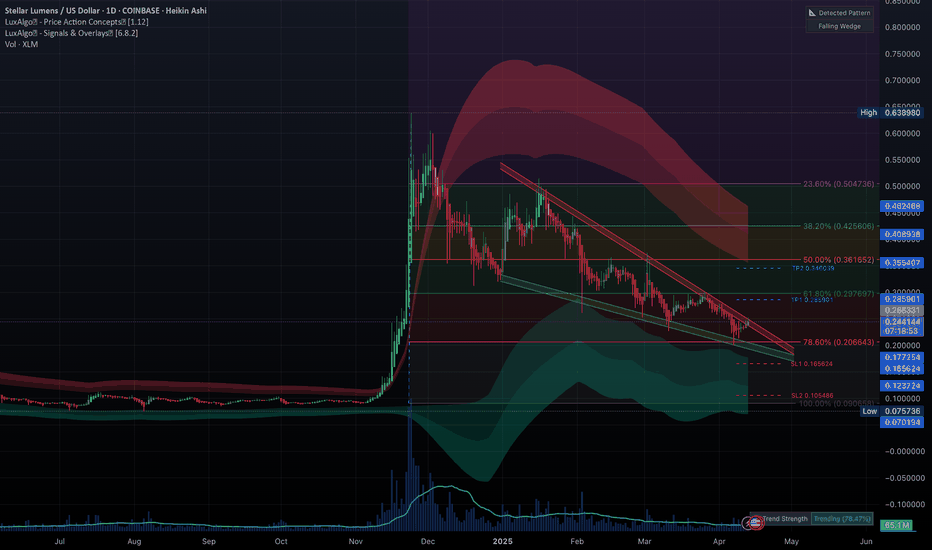This screenshot has width=932, height=550.
Task: Click the Trend Strength label
Action: tap(785, 519)
